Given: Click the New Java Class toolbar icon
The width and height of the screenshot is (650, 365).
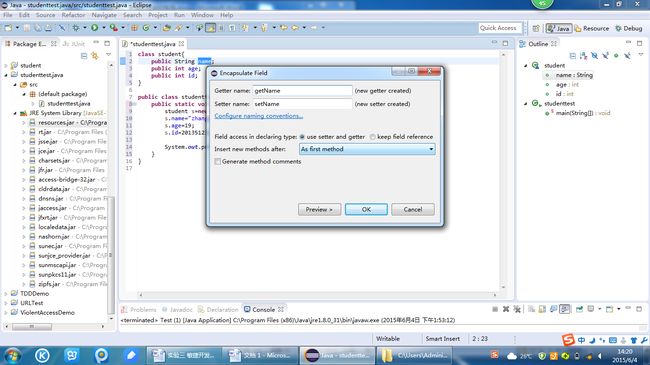Looking at the screenshot, I should (146, 28).
